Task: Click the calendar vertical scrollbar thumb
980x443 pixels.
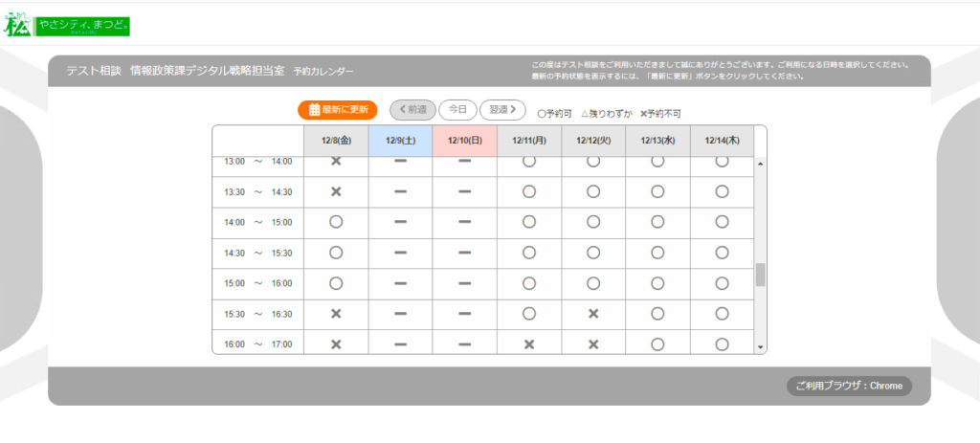Action: pyautogui.click(x=761, y=275)
